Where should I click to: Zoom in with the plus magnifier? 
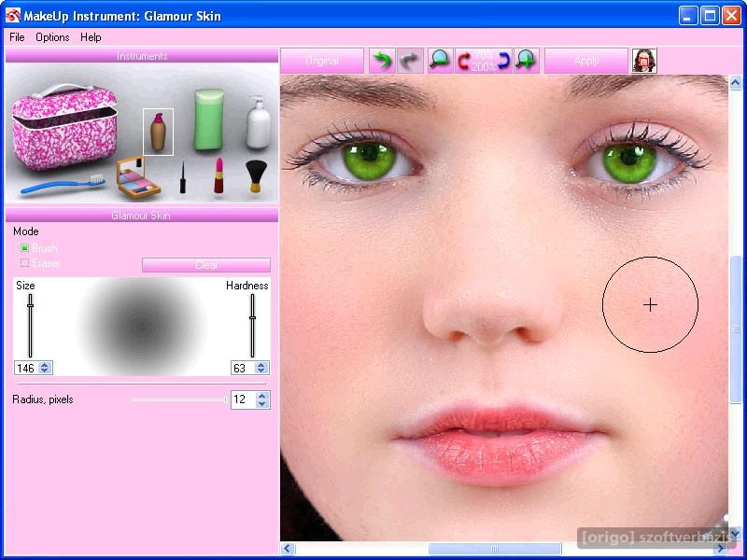point(526,61)
